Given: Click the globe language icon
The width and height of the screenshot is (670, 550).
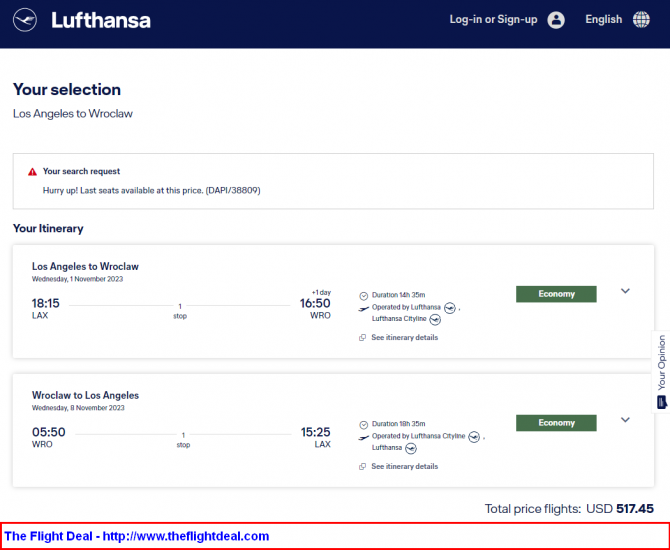Looking at the screenshot, I should (641, 20).
